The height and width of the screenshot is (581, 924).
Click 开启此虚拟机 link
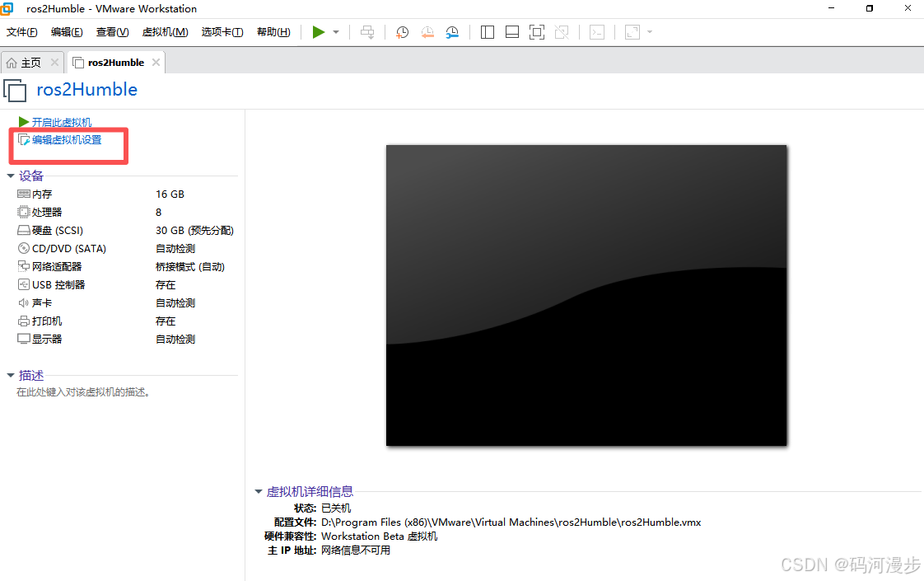click(x=61, y=122)
